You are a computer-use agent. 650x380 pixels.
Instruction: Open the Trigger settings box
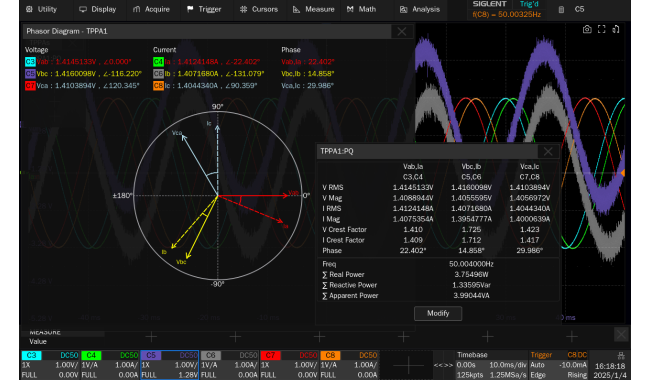pyautogui.click(x=558, y=365)
